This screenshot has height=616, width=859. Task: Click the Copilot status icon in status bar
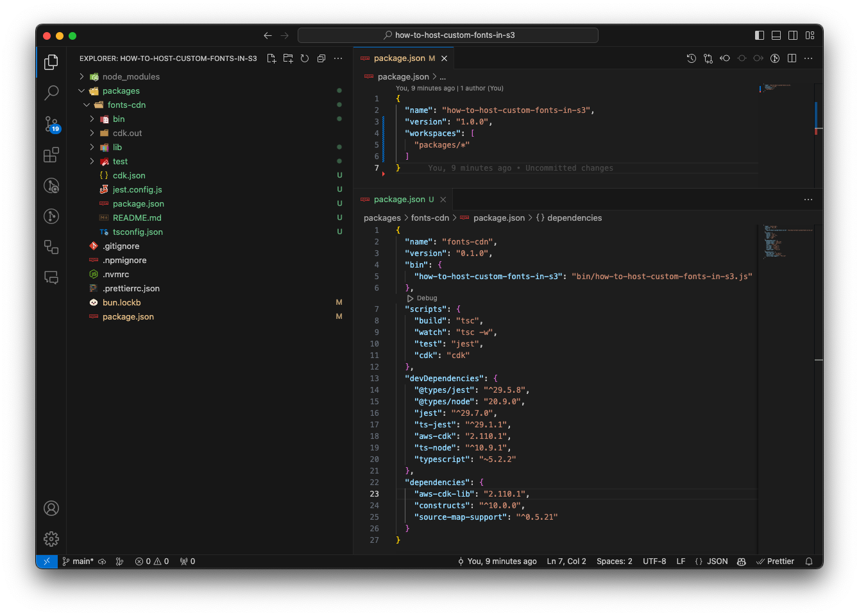(x=742, y=561)
